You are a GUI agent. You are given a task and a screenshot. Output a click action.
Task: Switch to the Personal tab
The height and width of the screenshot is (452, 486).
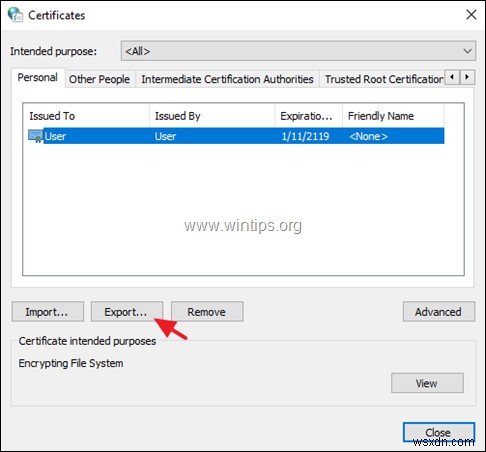coord(38,77)
